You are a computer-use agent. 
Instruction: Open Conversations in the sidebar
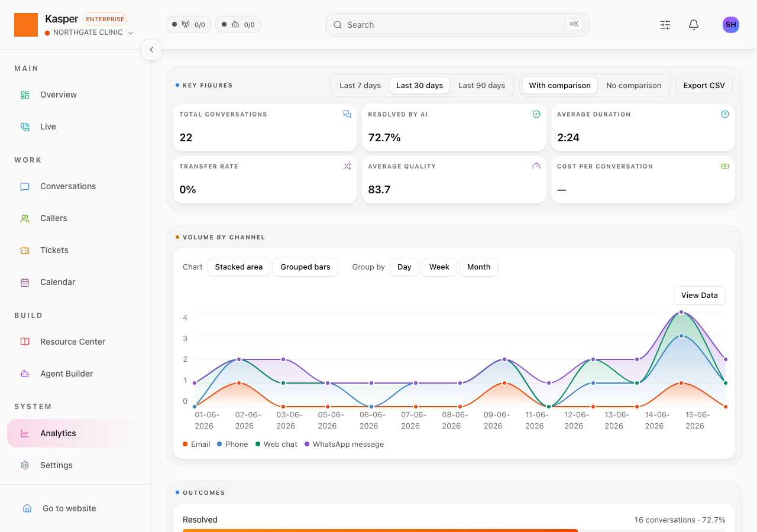tap(76, 186)
